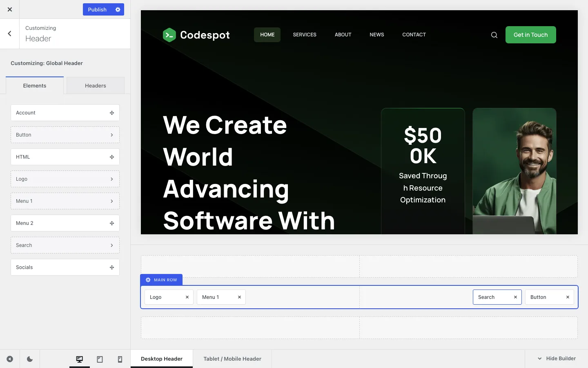Screen dimensions: 588x368
Task: Remove Search from the main row
Action: (516, 297)
